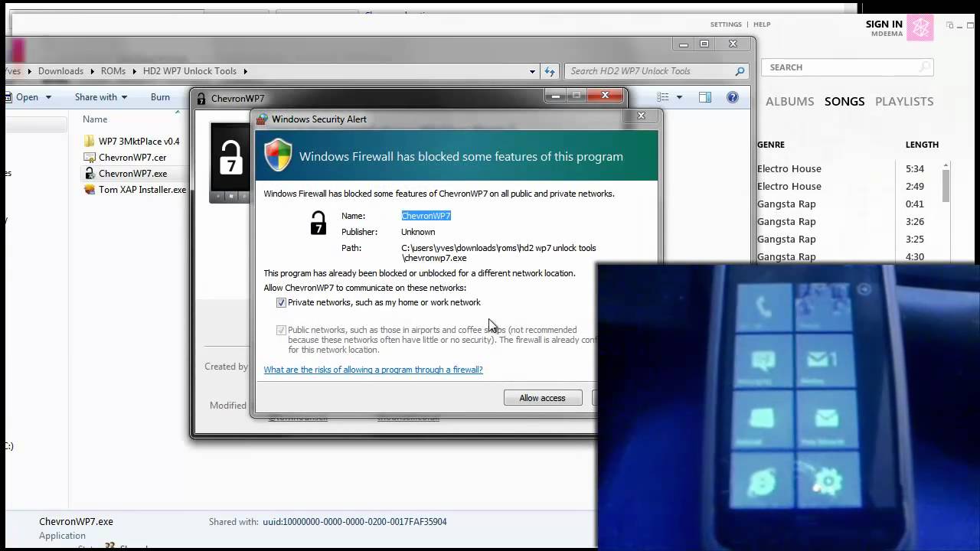Open Zune SETTINGS link
This screenshot has width=980, height=551.
click(726, 24)
